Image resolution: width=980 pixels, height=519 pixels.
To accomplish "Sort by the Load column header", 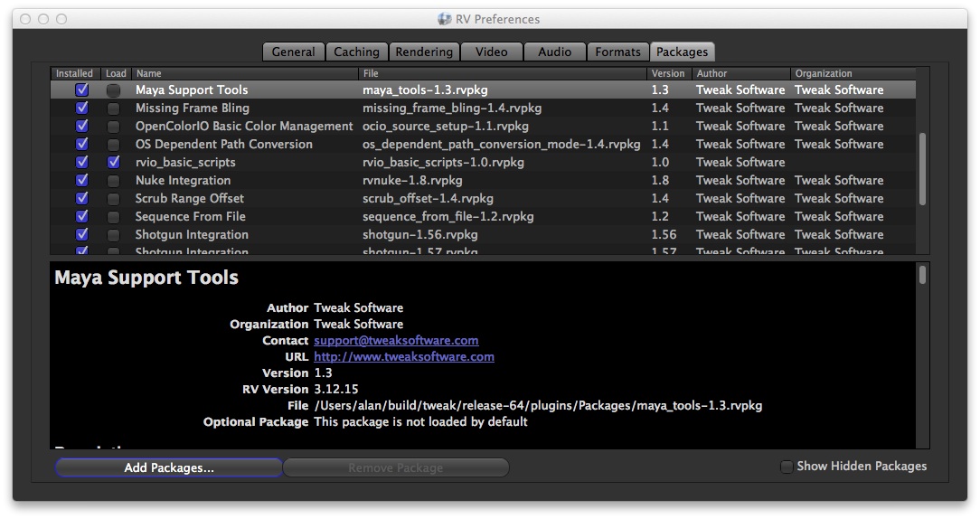I will click(x=116, y=73).
